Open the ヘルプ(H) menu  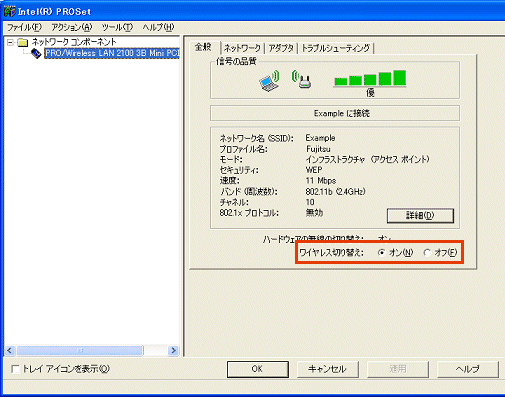click(158, 27)
